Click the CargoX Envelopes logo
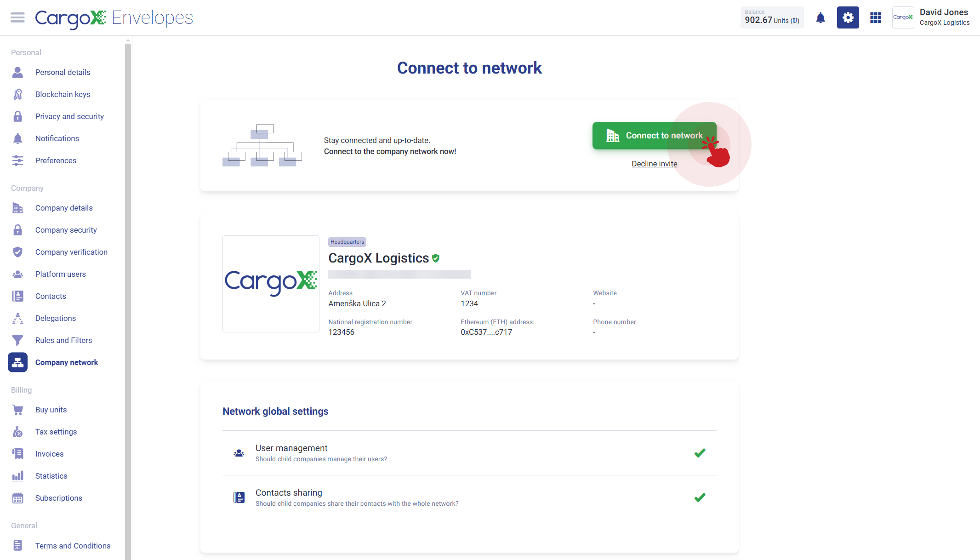 114,18
